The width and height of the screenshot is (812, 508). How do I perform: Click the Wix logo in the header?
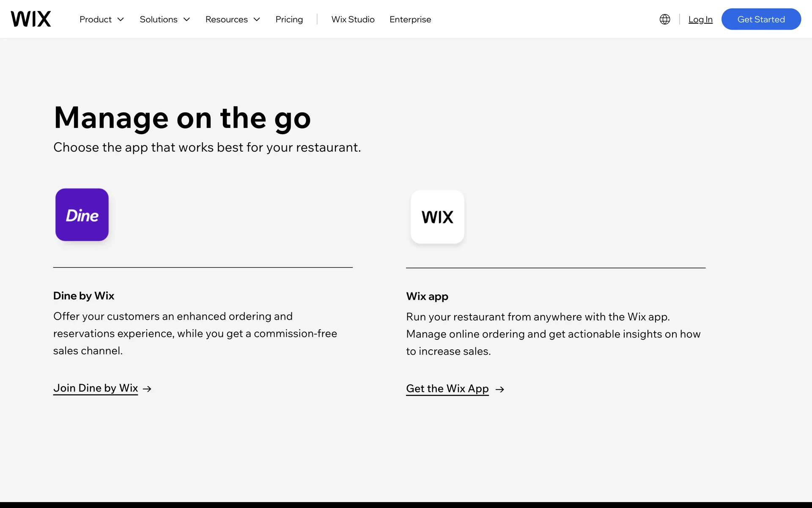[x=31, y=19]
